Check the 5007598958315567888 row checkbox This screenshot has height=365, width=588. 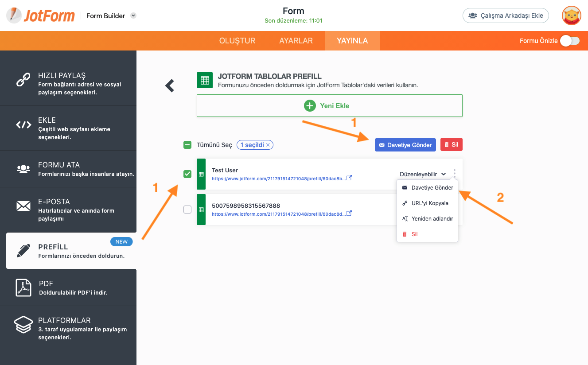[x=187, y=210]
